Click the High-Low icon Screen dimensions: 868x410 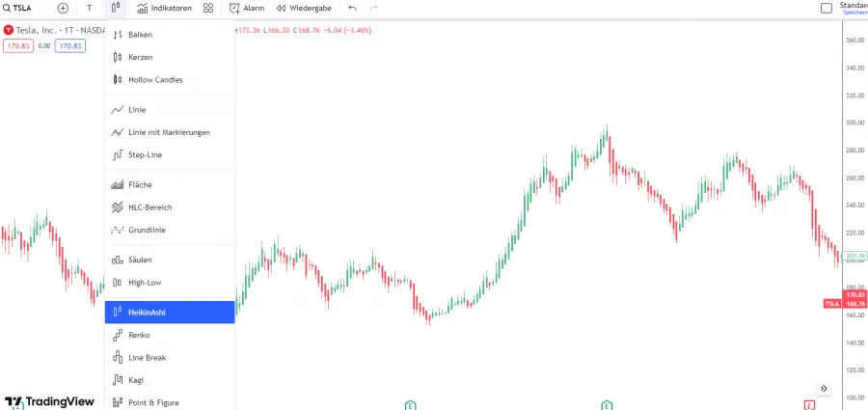pos(118,283)
